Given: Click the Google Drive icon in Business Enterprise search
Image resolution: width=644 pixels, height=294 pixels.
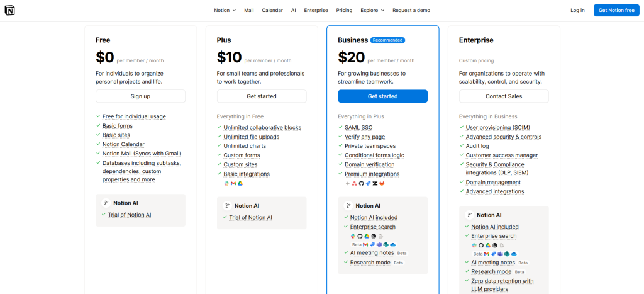Looking at the screenshot, I should [367, 236].
